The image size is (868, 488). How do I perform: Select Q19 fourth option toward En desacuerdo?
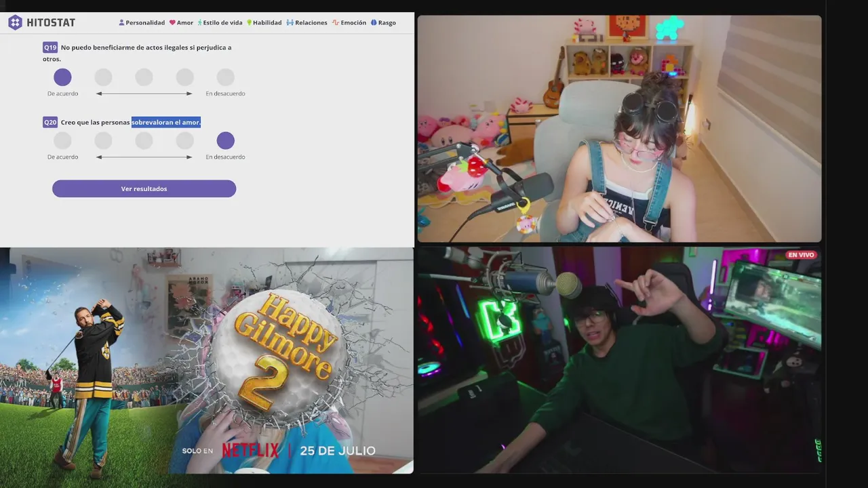tap(184, 77)
